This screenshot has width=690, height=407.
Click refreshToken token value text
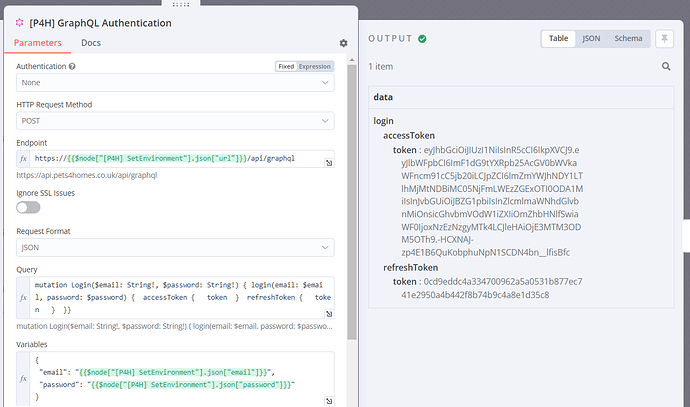coord(492,288)
